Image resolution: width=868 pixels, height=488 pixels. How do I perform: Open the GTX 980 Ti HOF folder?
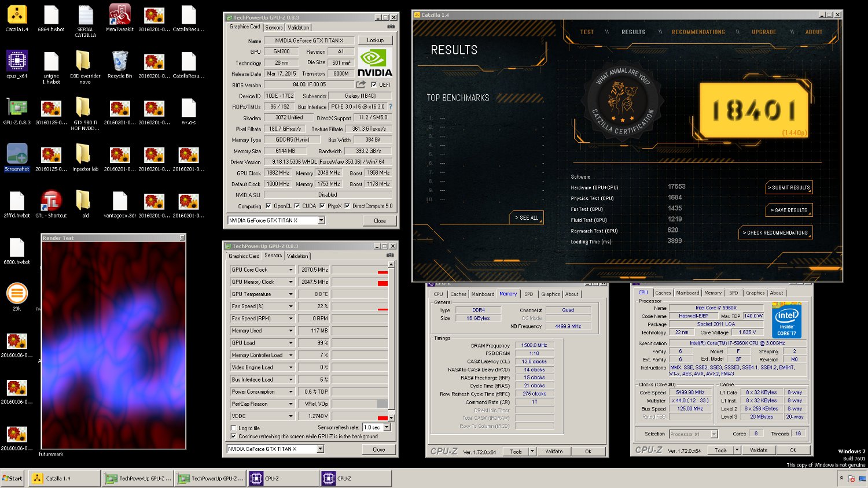coord(85,114)
